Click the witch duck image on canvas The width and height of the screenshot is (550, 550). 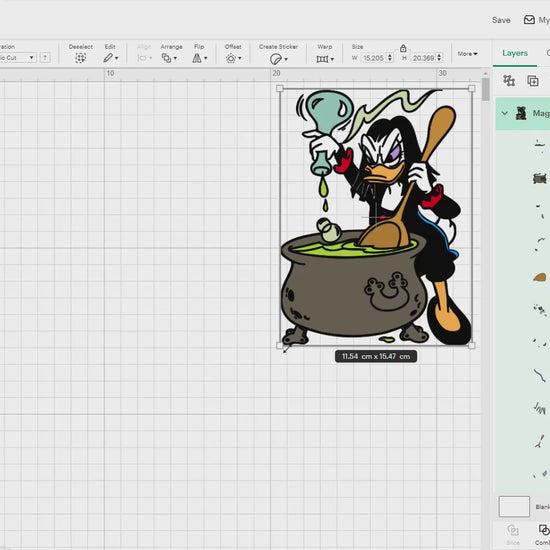[376, 217]
